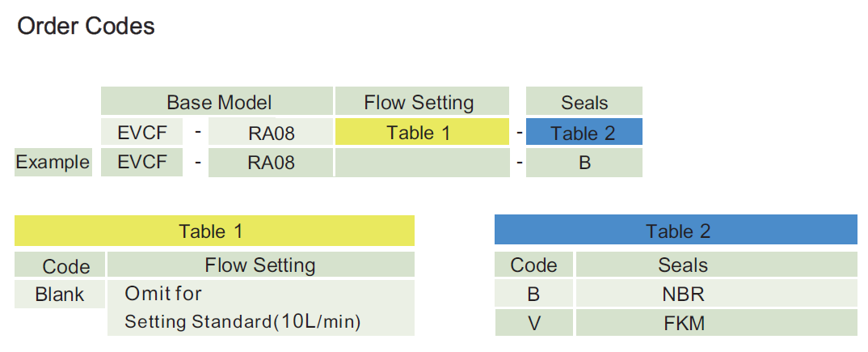Click the empty flow setting cell in Example row
The width and height of the screenshot is (868, 352).
(x=421, y=163)
